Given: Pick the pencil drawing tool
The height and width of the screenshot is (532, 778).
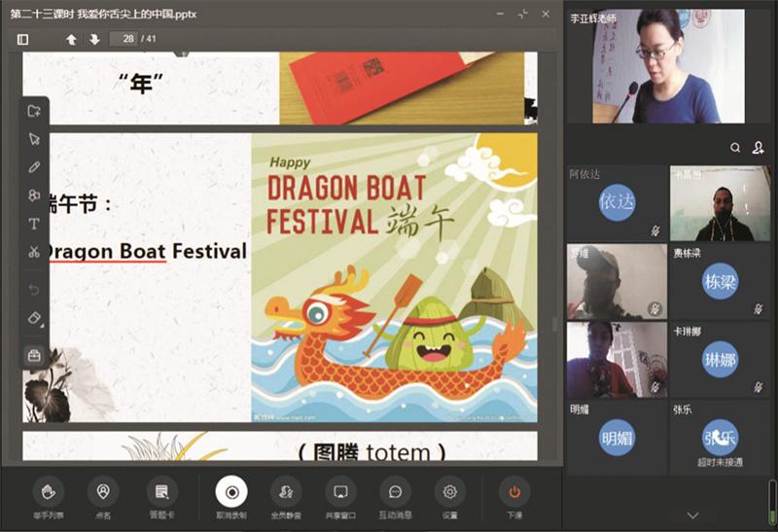Looking at the screenshot, I should [34, 167].
